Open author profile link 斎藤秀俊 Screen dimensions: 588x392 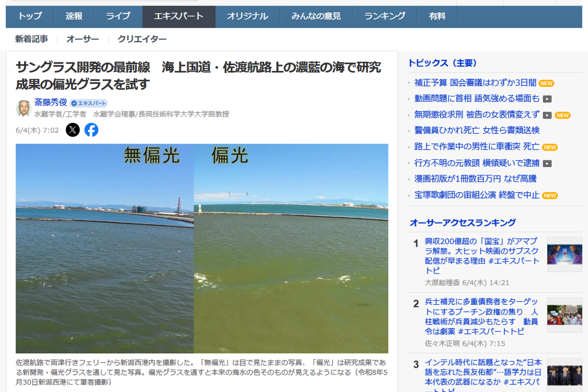[x=50, y=103]
